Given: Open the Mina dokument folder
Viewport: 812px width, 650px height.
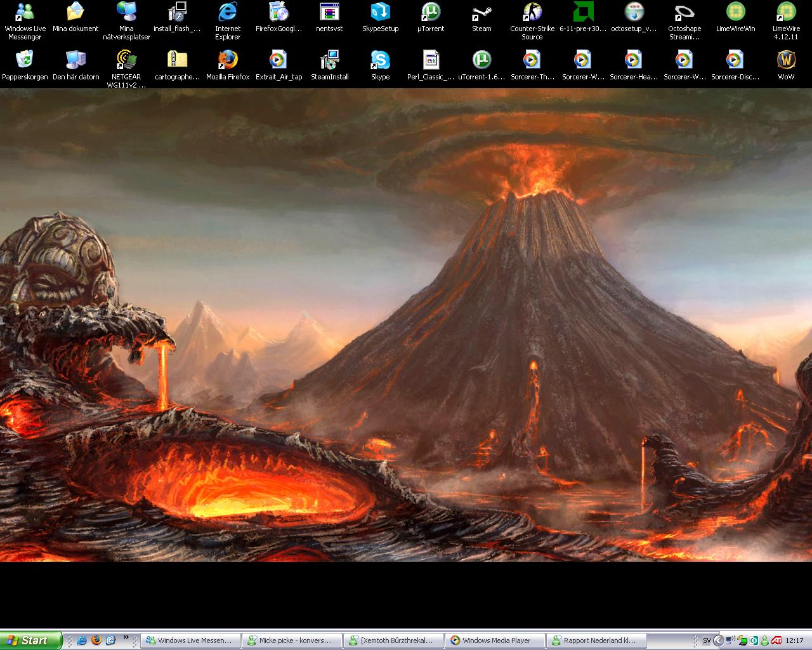Looking at the screenshot, I should click(75, 17).
